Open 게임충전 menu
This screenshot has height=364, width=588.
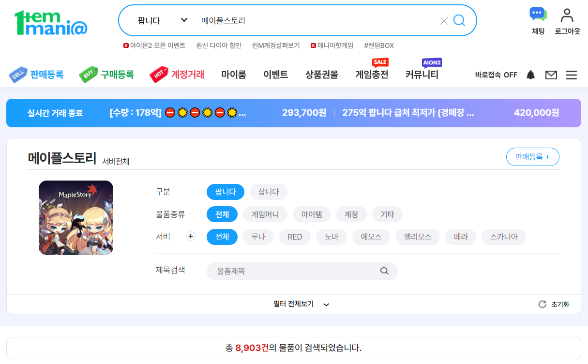372,75
